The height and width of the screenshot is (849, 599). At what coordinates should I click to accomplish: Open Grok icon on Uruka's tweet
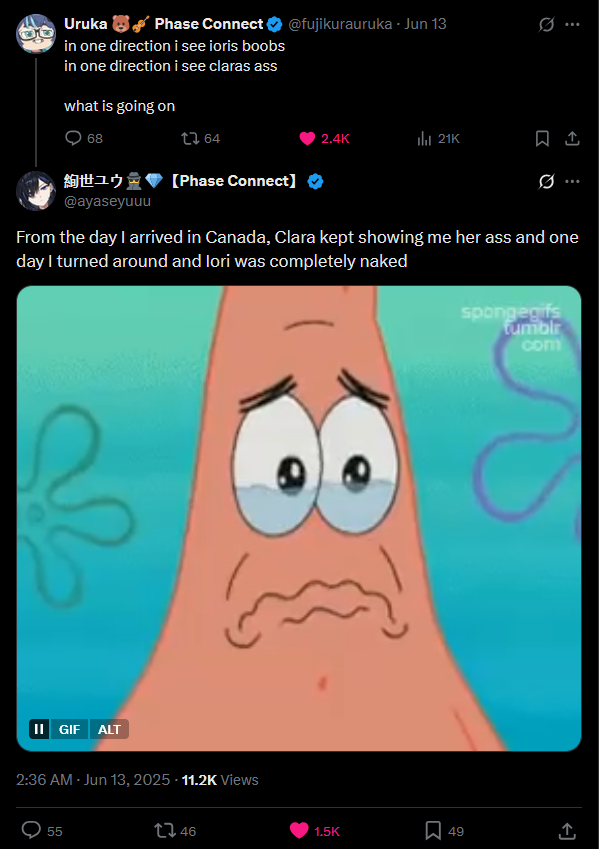point(546,24)
